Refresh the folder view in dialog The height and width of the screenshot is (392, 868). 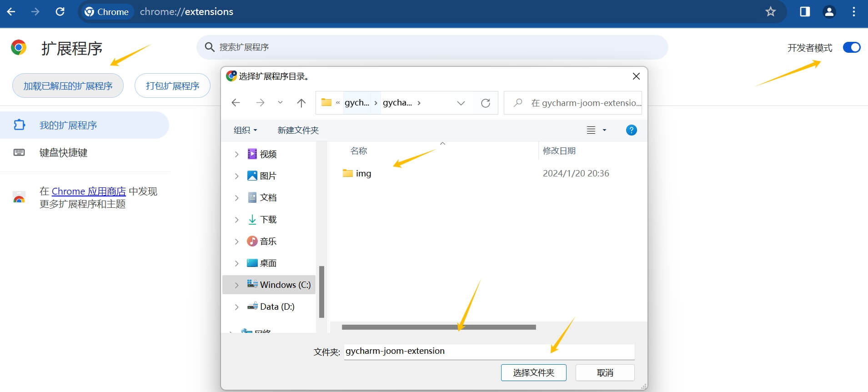pos(486,103)
